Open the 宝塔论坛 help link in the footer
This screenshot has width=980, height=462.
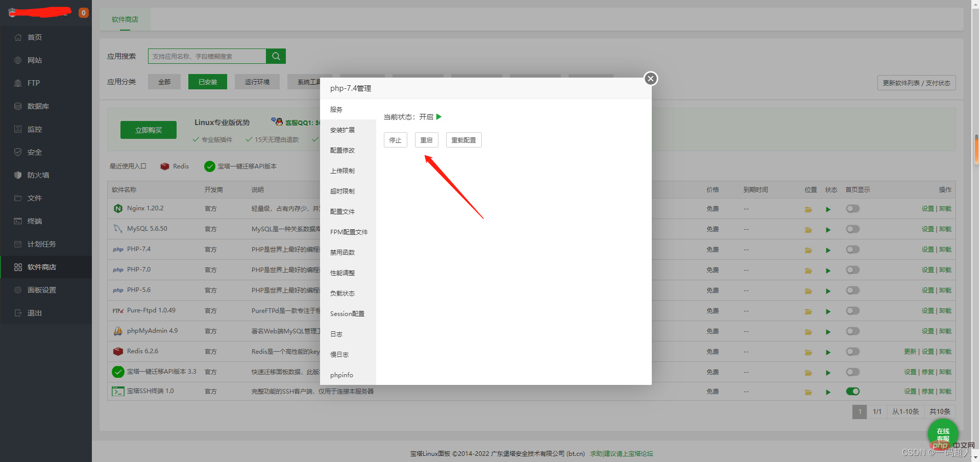[622, 454]
